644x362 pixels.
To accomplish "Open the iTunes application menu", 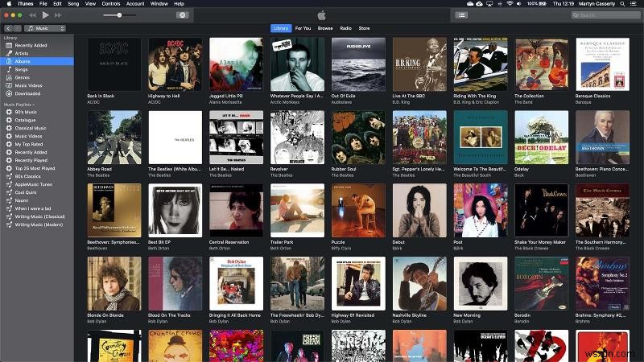I will click(26, 4).
